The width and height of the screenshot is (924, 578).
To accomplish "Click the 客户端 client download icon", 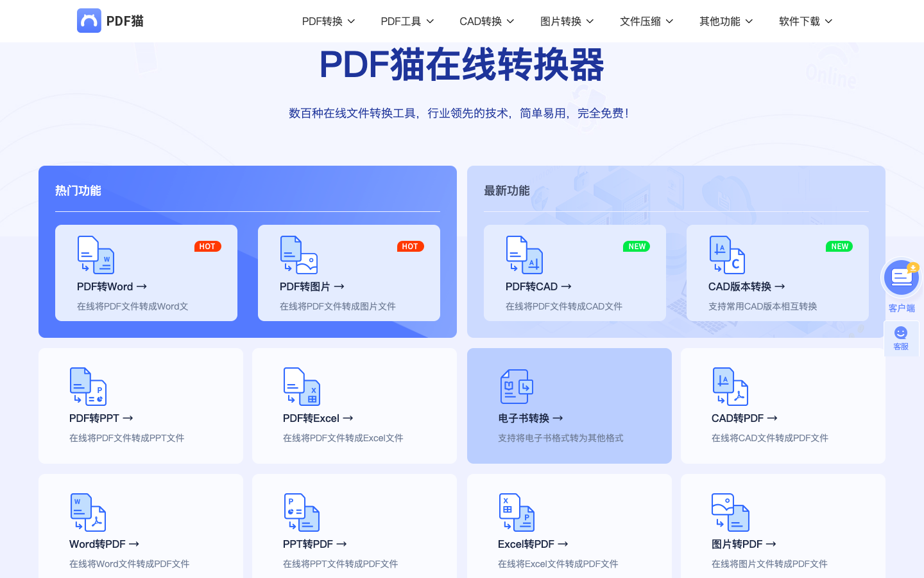I will (x=901, y=277).
